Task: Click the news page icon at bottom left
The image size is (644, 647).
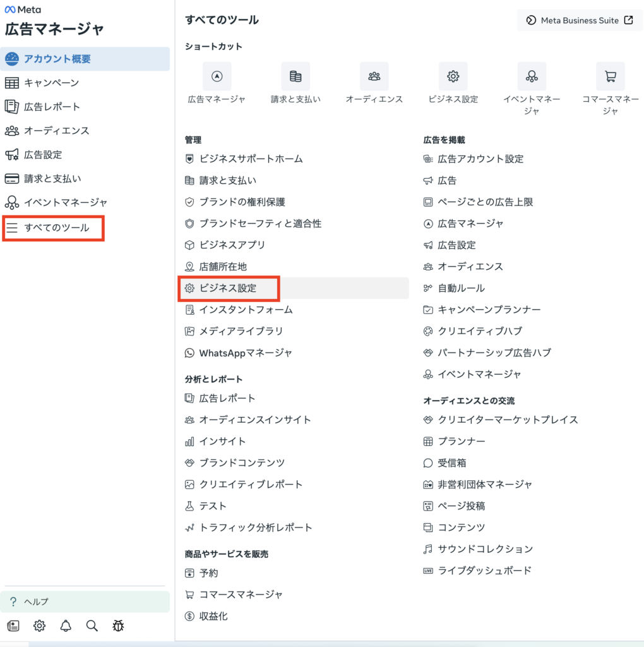Action: (x=13, y=626)
